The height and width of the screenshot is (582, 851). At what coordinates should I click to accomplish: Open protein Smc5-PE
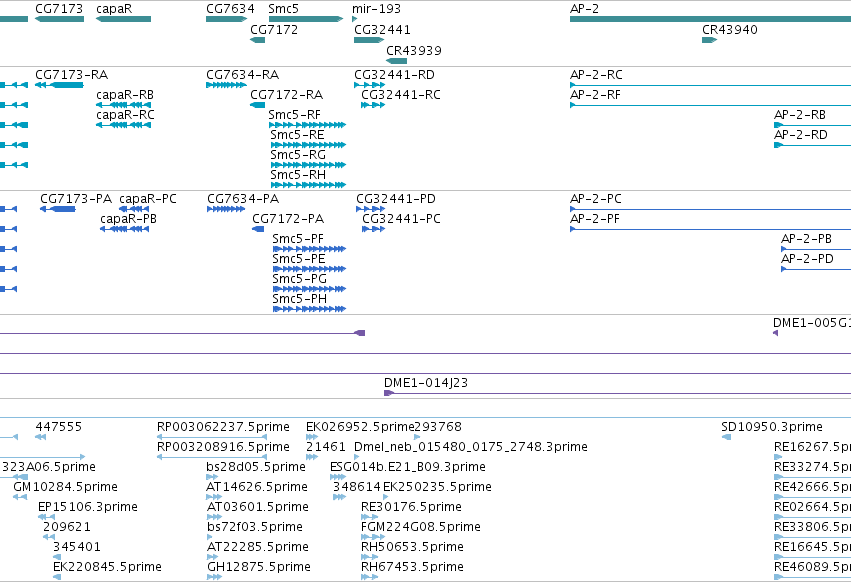click(309, 269)
